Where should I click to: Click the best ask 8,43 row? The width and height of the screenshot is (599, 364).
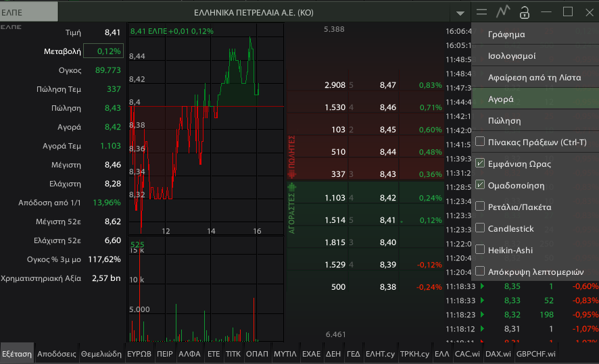(366, 174)
